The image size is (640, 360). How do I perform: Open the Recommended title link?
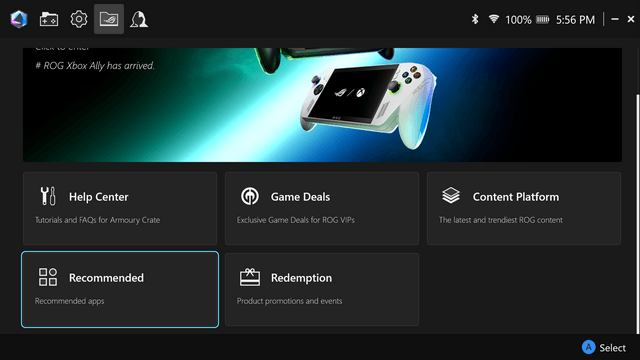click(x=106, y=278)
